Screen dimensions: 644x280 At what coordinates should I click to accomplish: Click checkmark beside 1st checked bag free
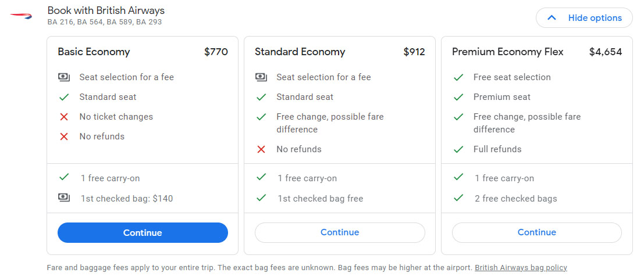261,198
